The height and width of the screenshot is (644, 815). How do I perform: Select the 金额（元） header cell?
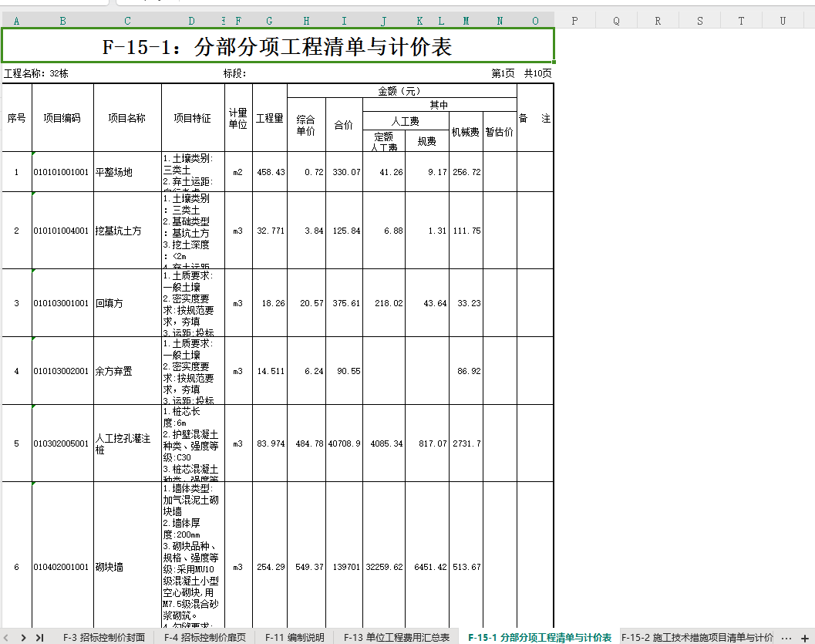(402, 91)
